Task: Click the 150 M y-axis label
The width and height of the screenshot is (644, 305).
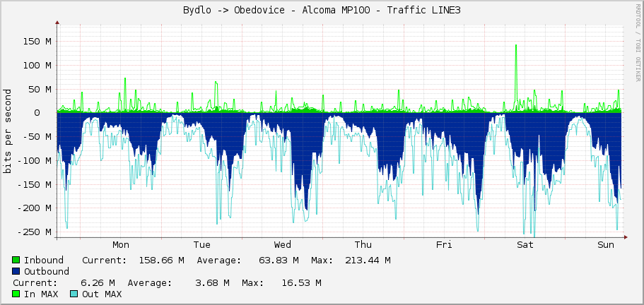Action: tap(37, 41)
